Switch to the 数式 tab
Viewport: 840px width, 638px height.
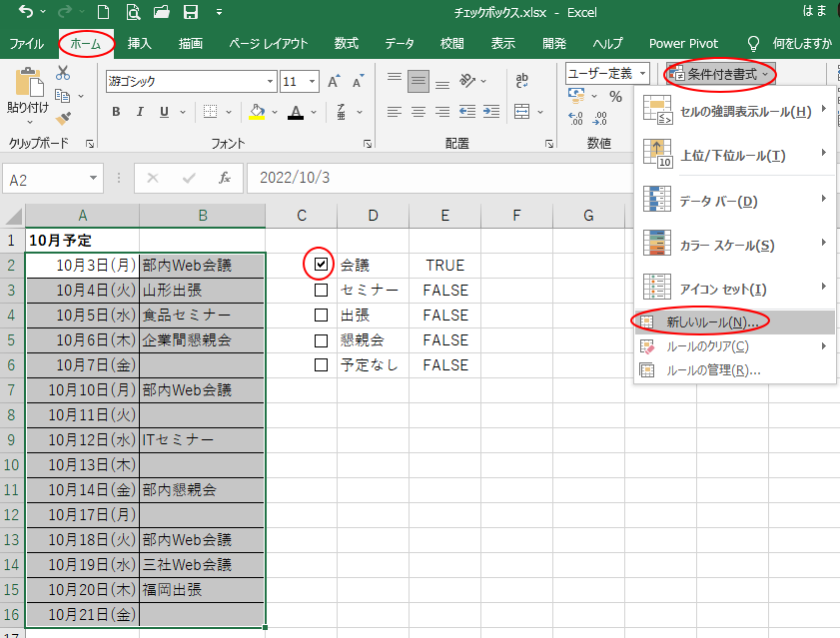346,43
